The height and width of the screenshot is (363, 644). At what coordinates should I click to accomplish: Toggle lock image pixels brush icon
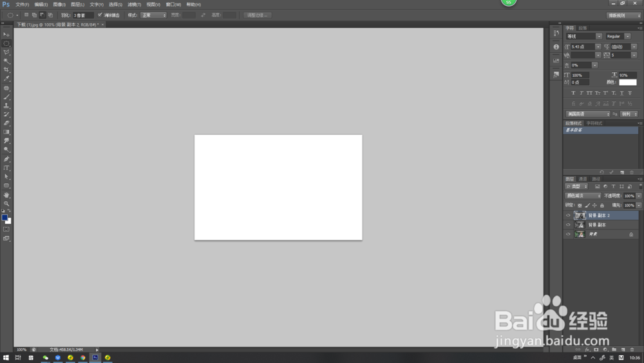587,206
